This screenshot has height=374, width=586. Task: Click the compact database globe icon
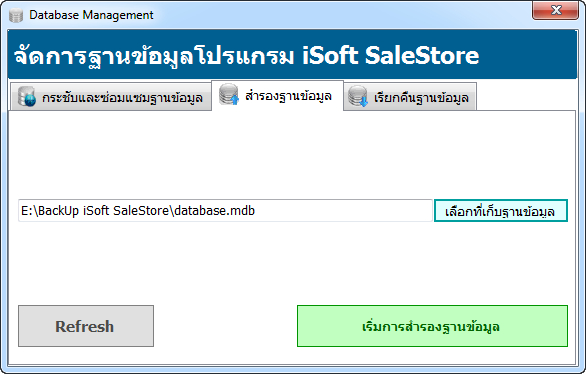[27, 96]
